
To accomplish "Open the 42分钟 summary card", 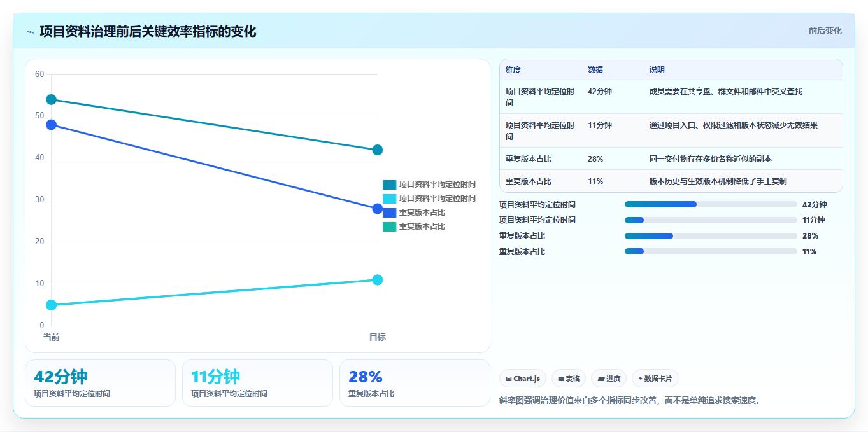I will (100, 383).
